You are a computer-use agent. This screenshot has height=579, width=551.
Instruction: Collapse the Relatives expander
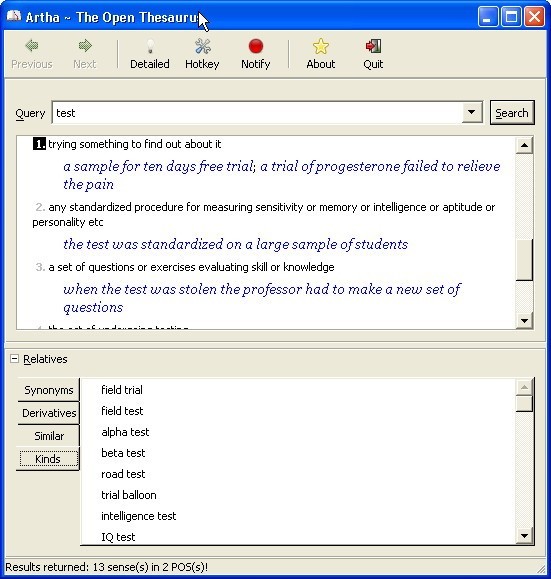[14, 359]
